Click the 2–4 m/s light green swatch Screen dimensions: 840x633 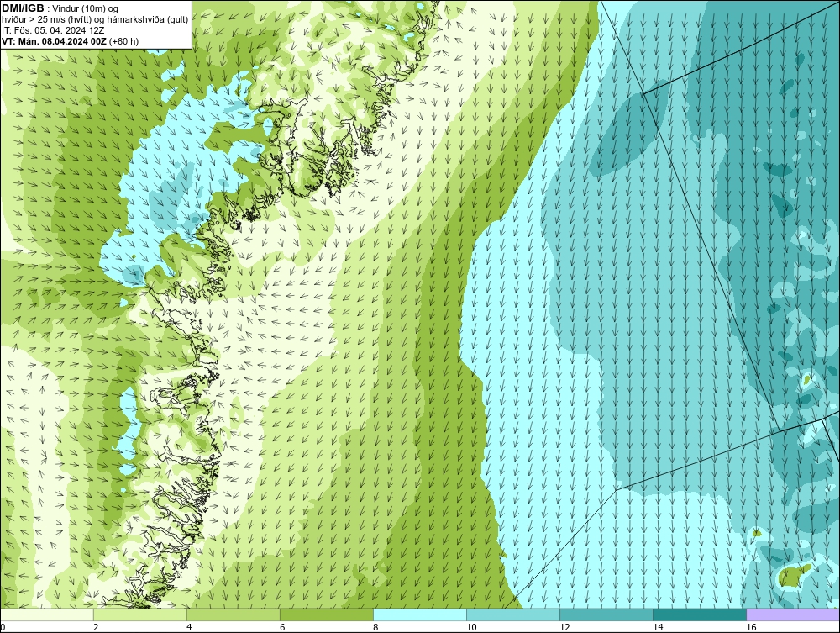pos(140,615)
